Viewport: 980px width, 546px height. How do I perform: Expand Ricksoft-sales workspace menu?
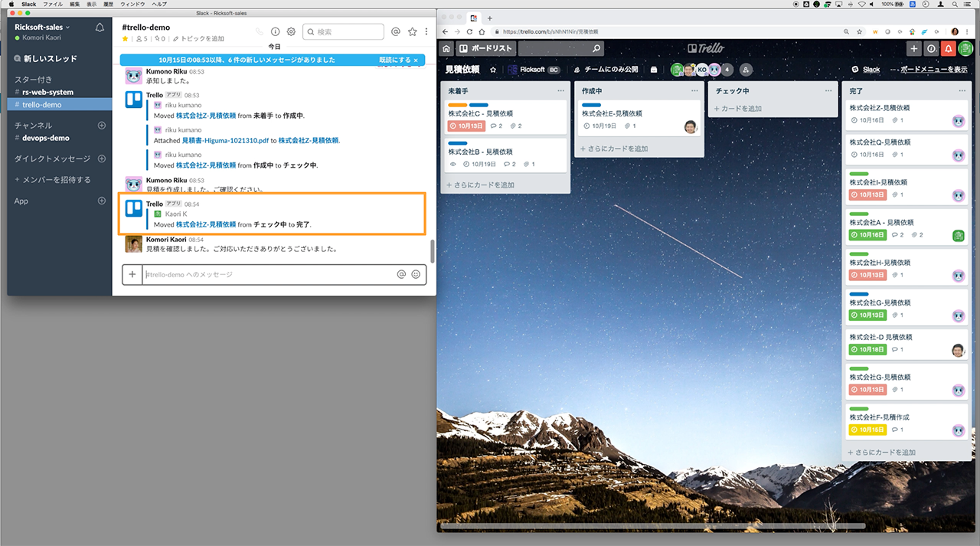43,27
